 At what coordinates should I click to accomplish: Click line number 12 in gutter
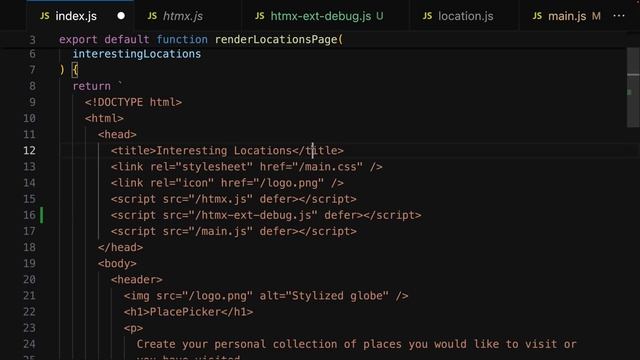tap(29, 151)
